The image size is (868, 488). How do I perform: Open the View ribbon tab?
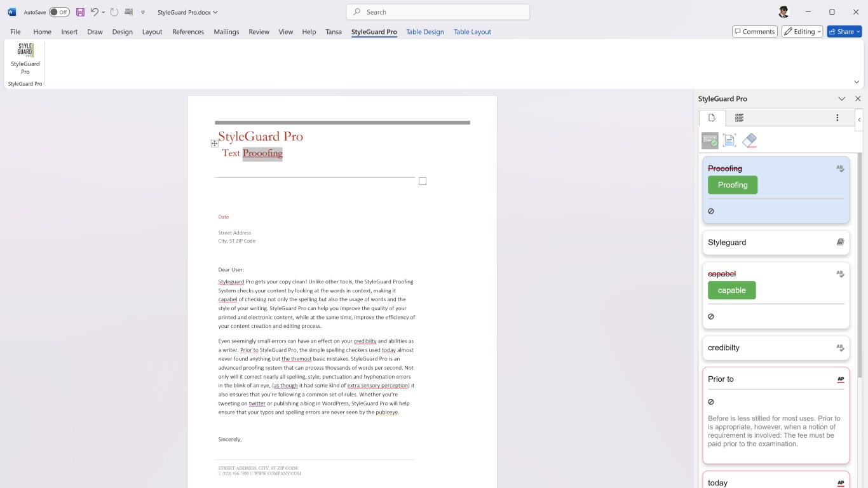[x=286, y=32]
